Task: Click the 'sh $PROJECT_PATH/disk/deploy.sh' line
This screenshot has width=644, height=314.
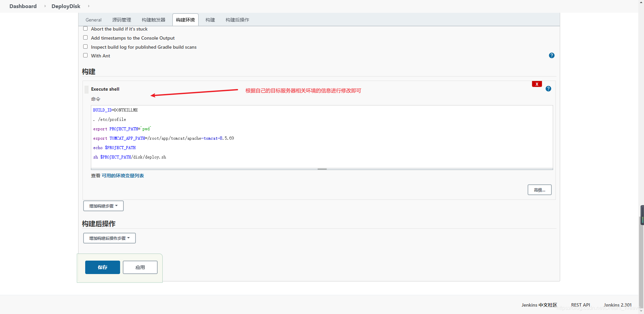Action: tap(129, 157)
